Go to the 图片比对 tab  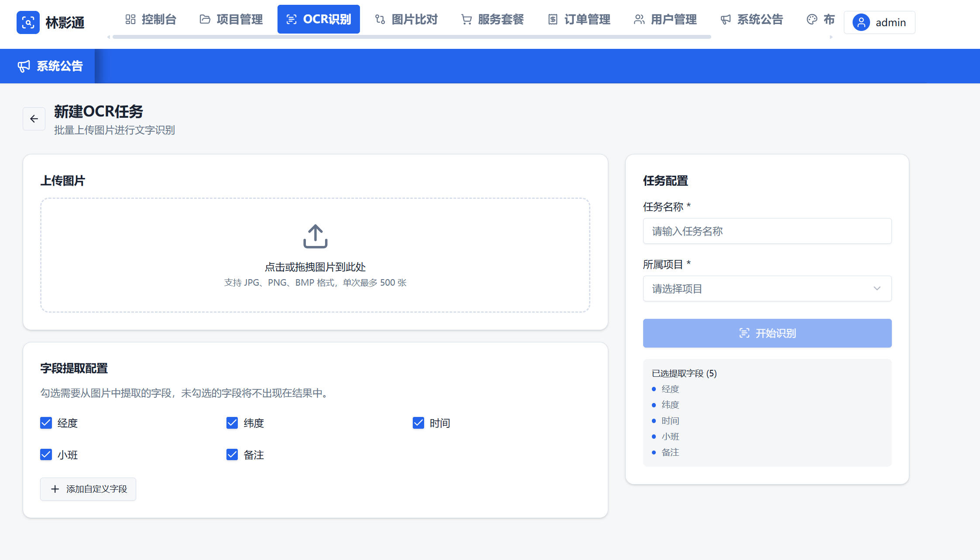coord(406,19)
